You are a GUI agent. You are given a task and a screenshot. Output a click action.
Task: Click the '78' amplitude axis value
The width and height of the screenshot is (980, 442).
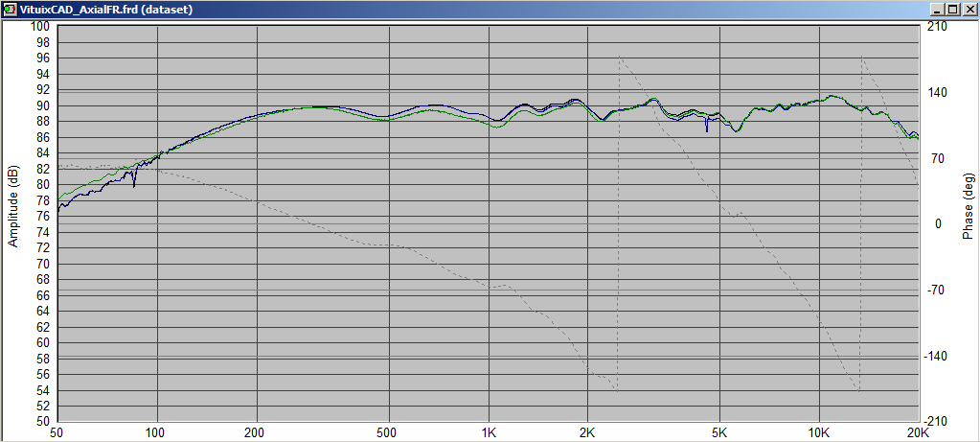42,200
